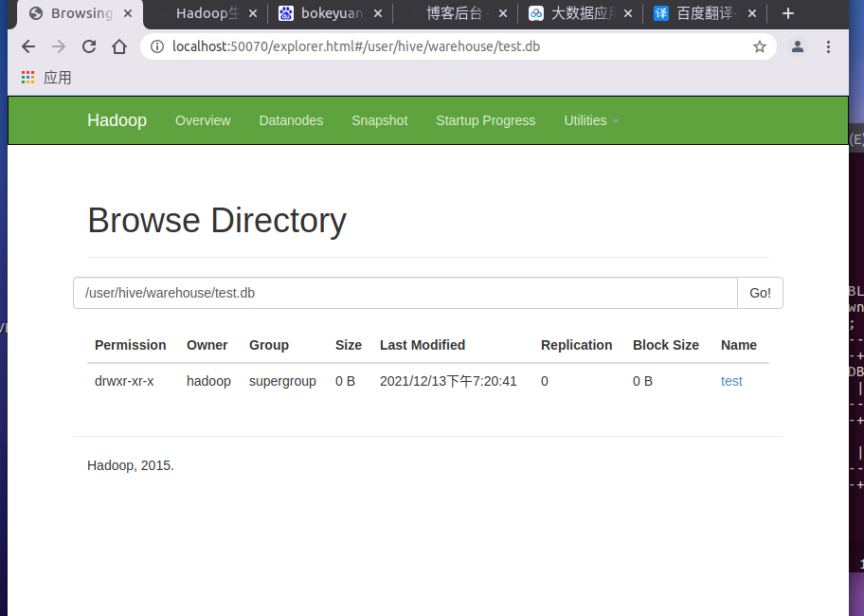Click the Size column header
Viewport: 864px width, 616px height.
coord(349,345)
